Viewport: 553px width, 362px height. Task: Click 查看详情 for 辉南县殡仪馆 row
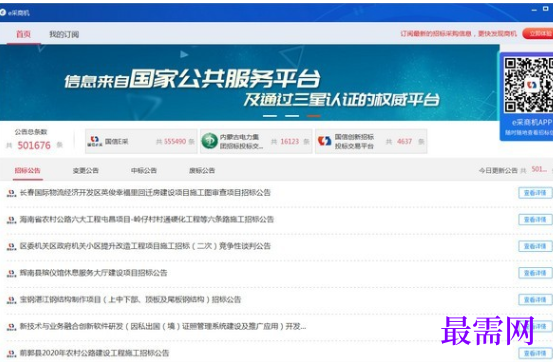[x=535, y=273]
